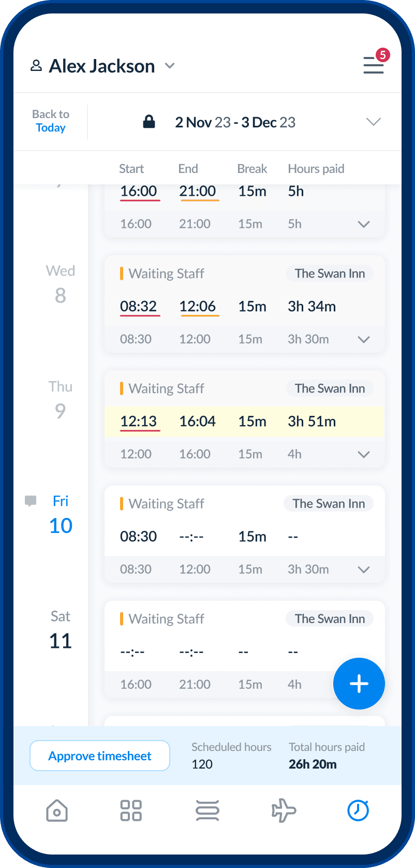
Task: Expand Thursday 9 shift details chevron
Action: click(364, 455)
